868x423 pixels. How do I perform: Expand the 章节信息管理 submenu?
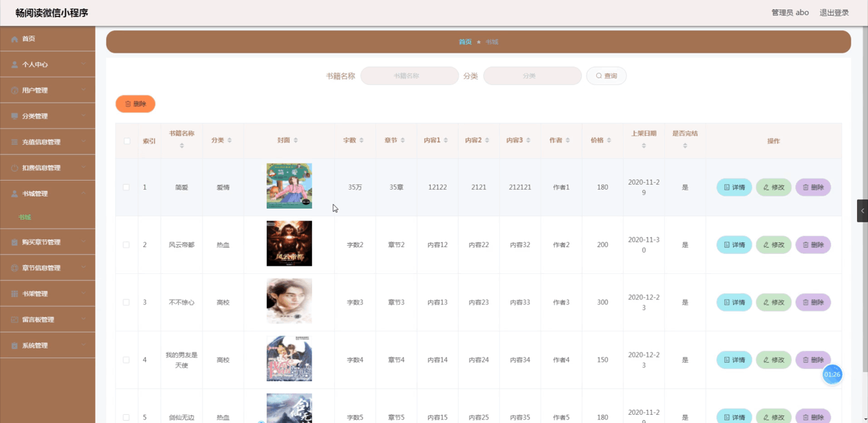click(41, 268)
